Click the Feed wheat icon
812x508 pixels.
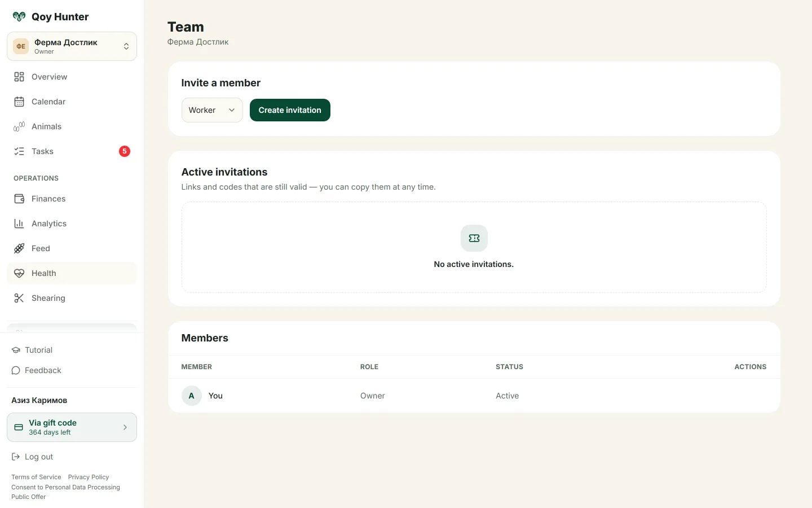point(19,248)
